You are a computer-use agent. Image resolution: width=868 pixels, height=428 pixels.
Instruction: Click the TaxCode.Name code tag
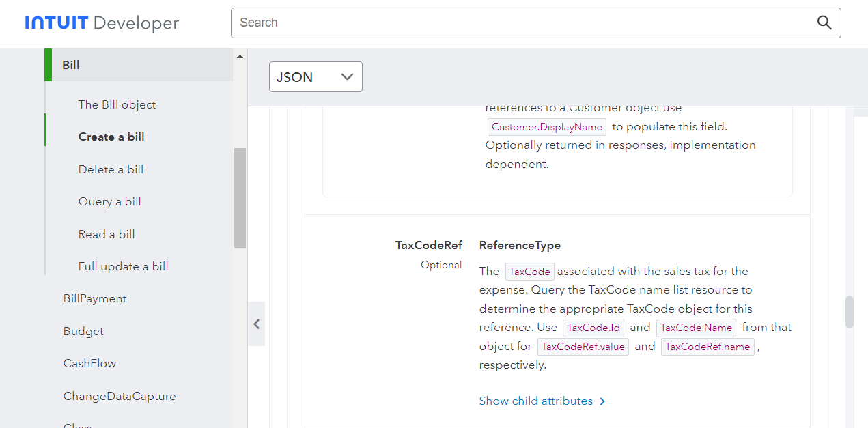pyautogui.click(x=696, y=328)
